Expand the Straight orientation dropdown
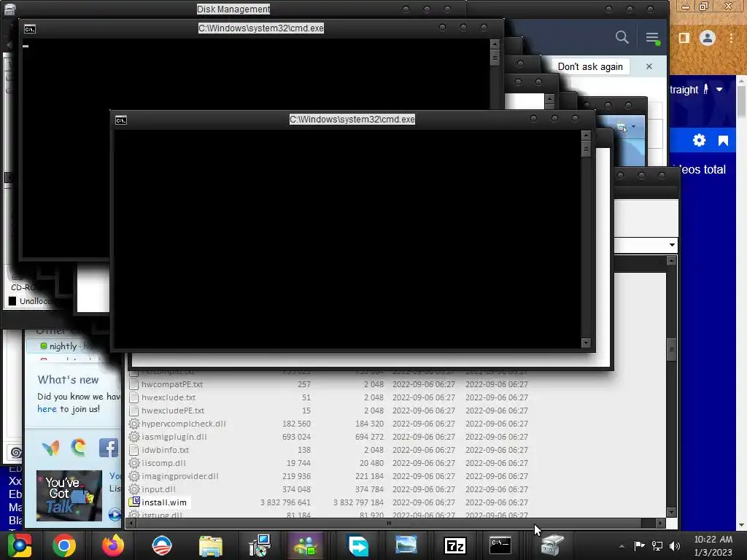Viewport: 747px width, 560px height. 719,89
